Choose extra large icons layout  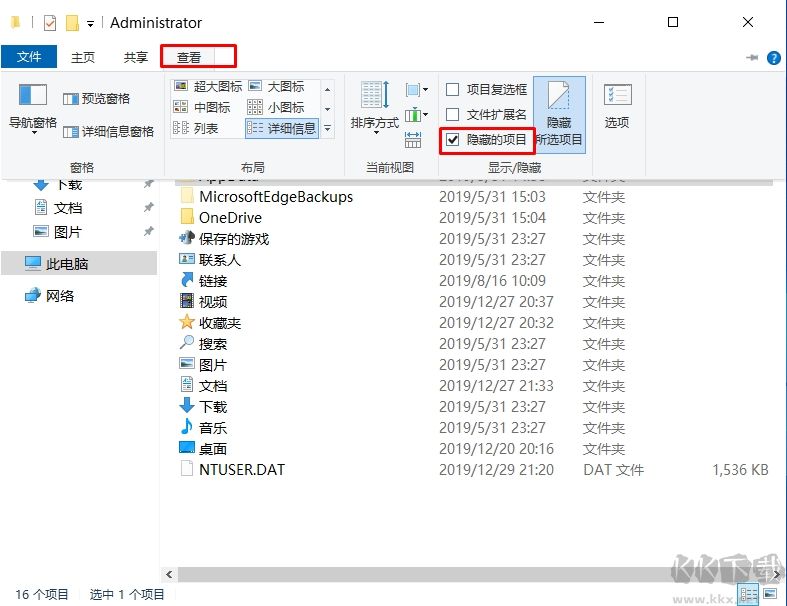(208, 86)
